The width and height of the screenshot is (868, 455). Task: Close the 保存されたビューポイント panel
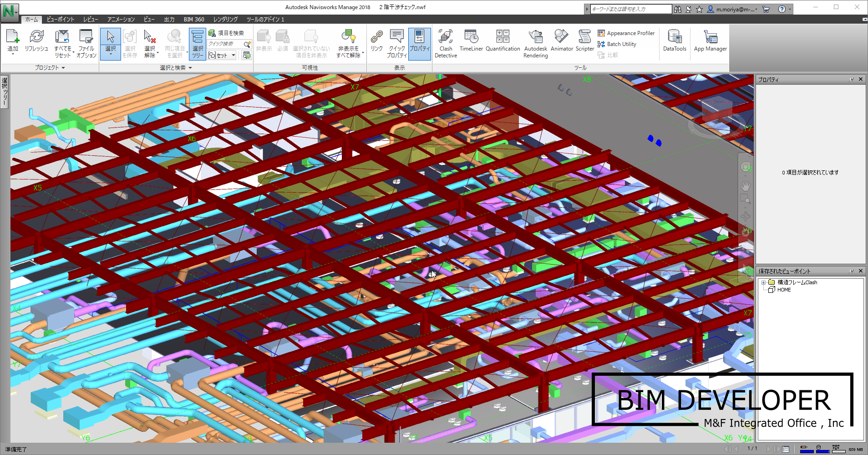(861, 271)
